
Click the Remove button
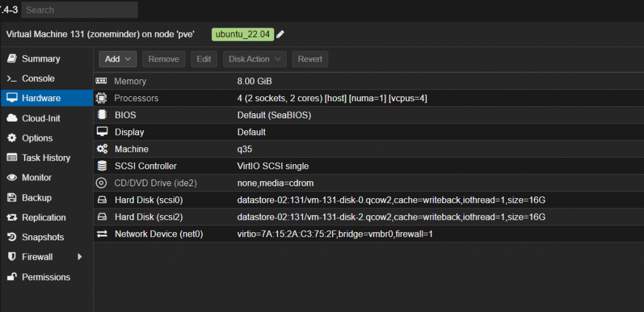point(164,59)
